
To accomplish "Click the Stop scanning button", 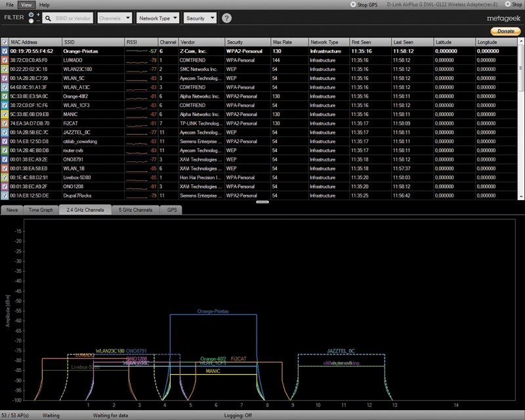I will pyautogui.click(x=513, y=5).
